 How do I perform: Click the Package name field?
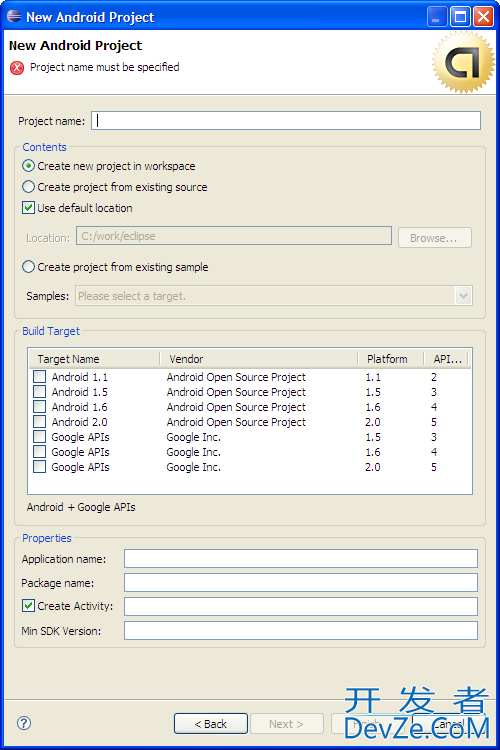300,583
